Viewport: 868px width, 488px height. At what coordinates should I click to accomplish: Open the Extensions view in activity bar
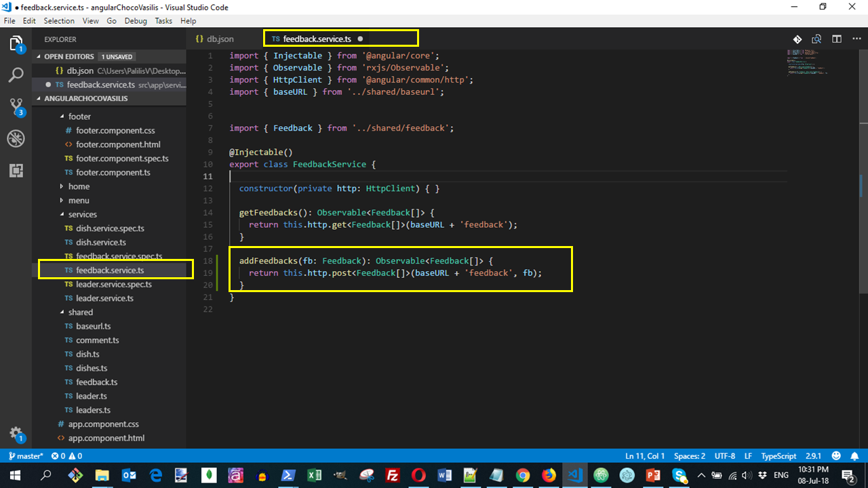click(x=16, y=171)
